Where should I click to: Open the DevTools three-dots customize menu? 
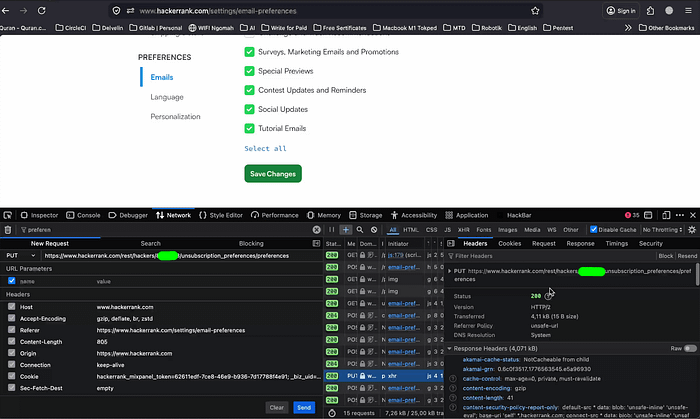[680, 215]
